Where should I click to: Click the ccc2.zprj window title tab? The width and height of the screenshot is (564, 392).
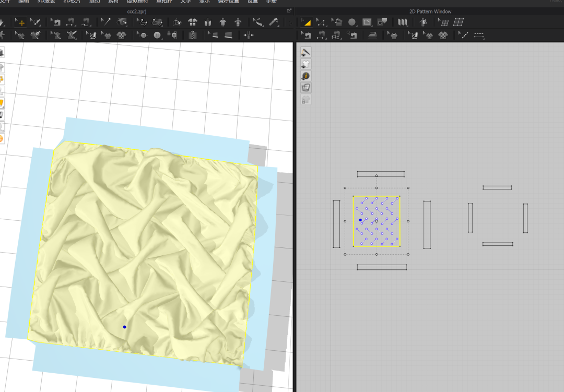tap(137, 11)
